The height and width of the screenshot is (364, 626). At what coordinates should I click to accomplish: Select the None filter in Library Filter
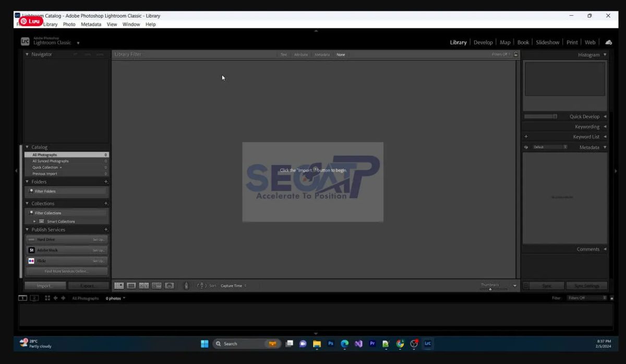pyautogui.click(x=341, y=55)
